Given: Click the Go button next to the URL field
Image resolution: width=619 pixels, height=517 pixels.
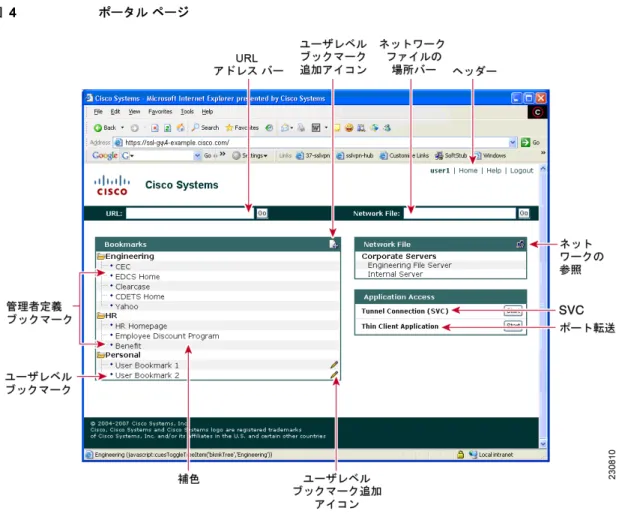Looking at the screenshot, I should point(262,214).
